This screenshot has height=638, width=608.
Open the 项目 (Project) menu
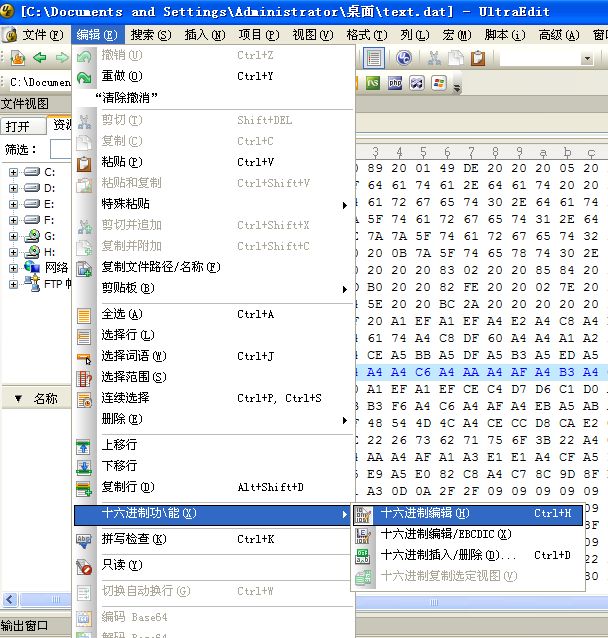(259, 35)
